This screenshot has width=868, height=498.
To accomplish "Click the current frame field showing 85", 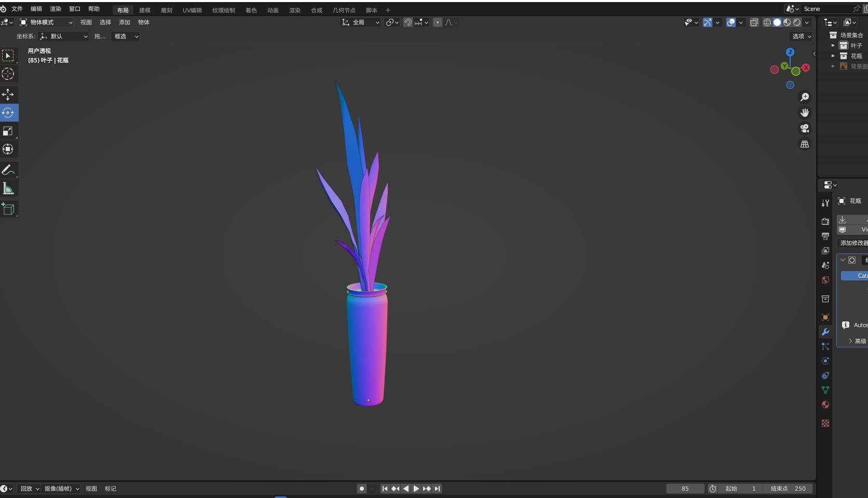I will [685, 489].
